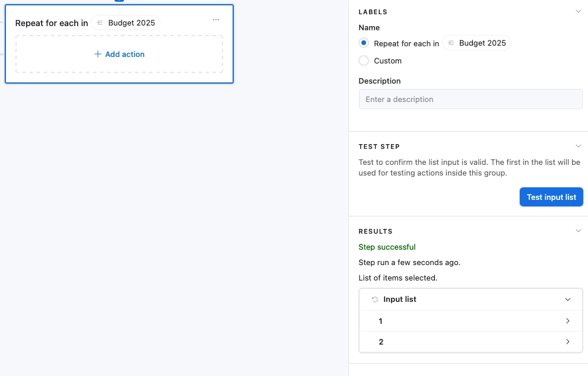This screenshot has width=588, height=376.
Task: Collapse the Test Step section
Action: (x=579, y=146)
